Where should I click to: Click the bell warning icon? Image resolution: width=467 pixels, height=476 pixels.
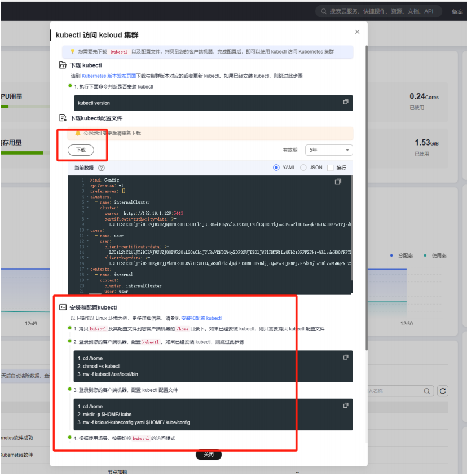pos(78,133)
